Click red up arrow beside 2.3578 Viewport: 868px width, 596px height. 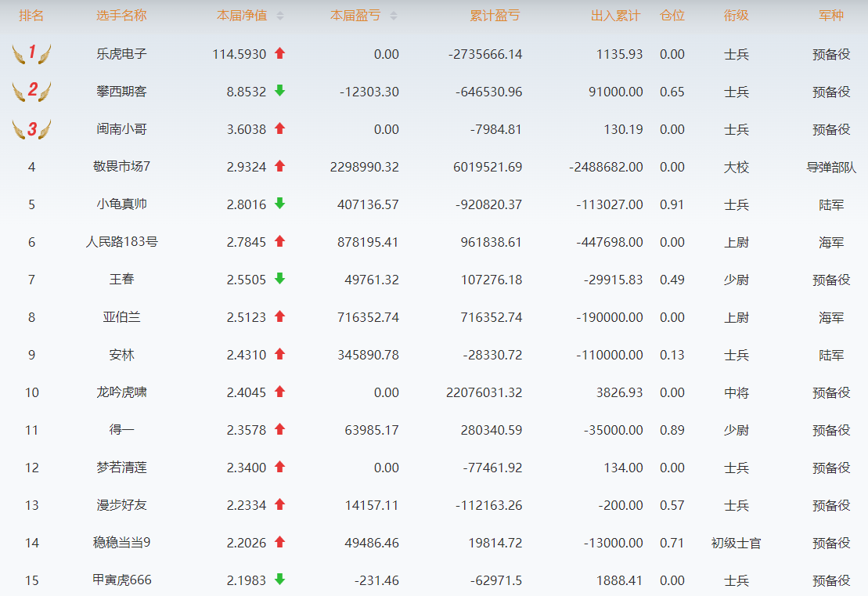280,429
